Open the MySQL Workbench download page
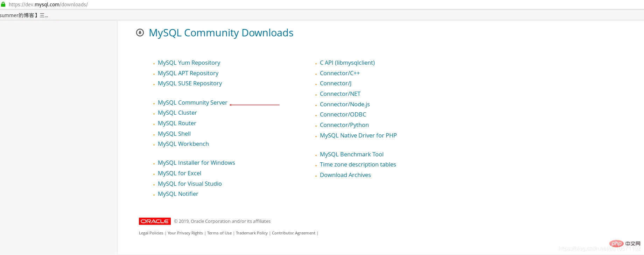Viewport: 644px width, 255px height. point(183,144)
